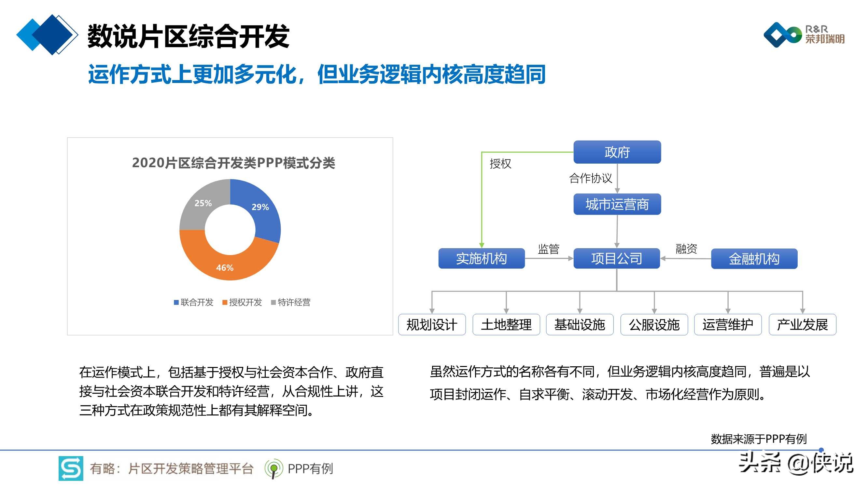Click the 联合开发 legend text
The height and width of the screenshot is (488, 868).
click(x=197, y=303)
